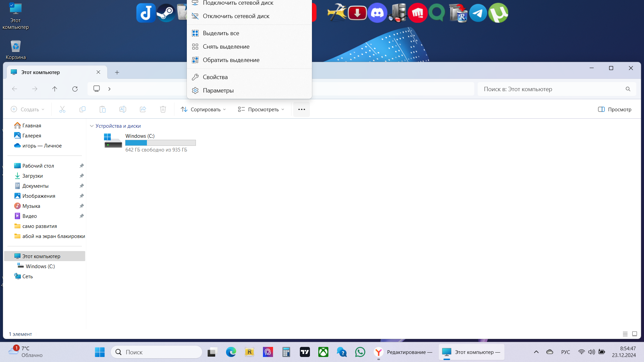This screenshot has width=644, height=362.
Task: Open a new tab with plus button
Action: click(x=117, y=72)
